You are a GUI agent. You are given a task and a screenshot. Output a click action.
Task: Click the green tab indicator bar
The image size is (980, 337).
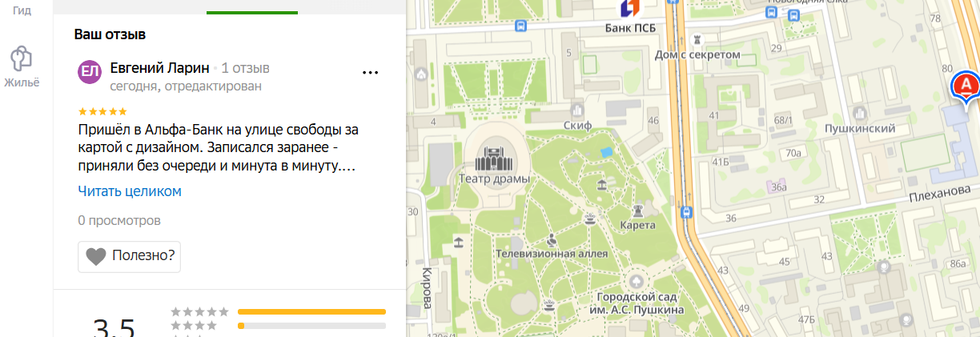pyautogui.click(x=252, y=12)
